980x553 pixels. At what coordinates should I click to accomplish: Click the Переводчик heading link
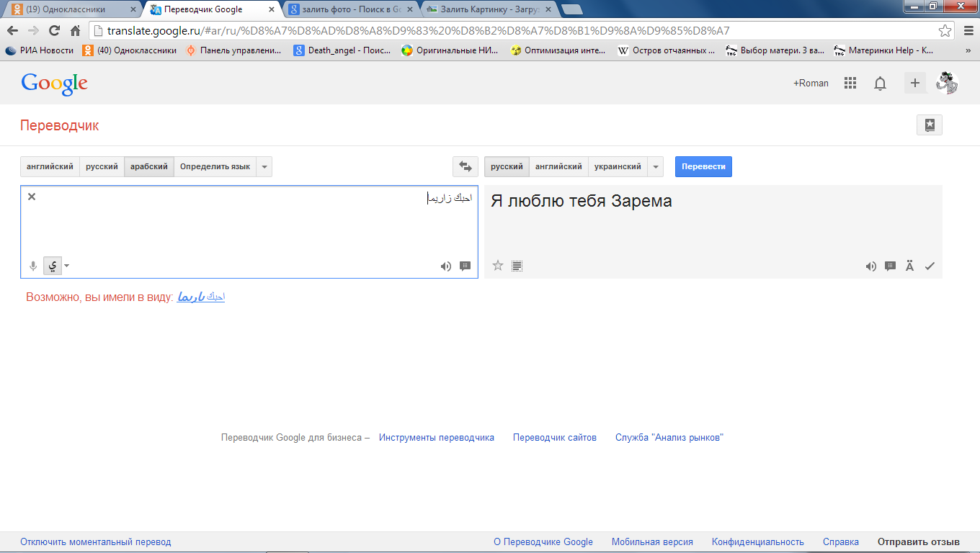(60, 125)
